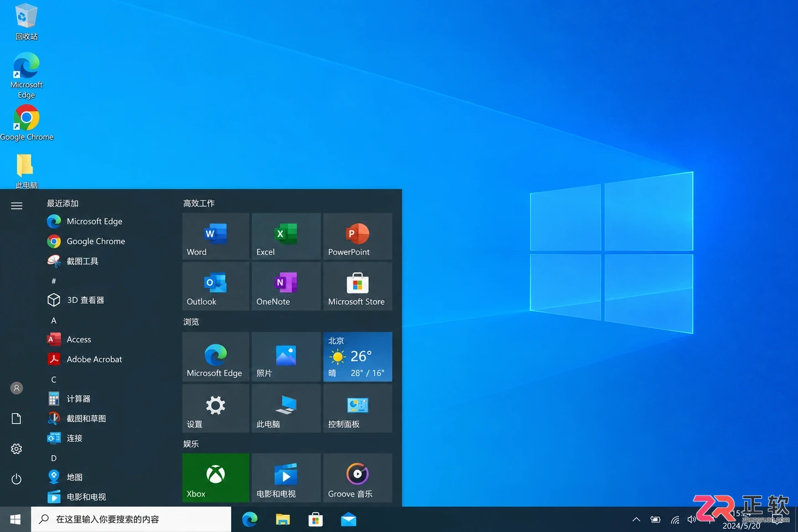Screen dimensions: 798x532
Task: Click the 娱乐 tile group title
Action: [x=191, y=444]
